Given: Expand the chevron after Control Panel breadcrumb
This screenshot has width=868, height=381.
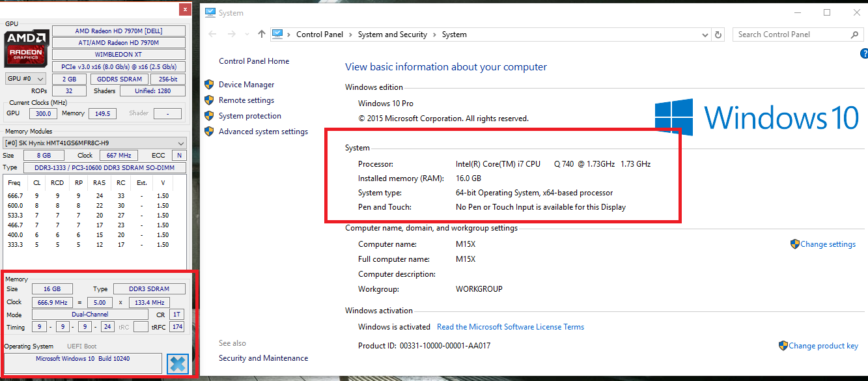Looking at the screenshot, I should (x=351, y=35).
